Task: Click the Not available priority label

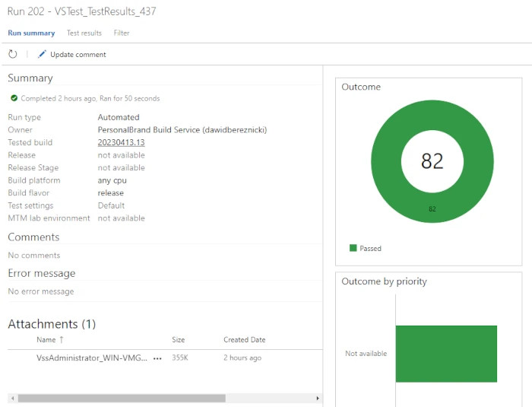Action: (x=366, y=353)
